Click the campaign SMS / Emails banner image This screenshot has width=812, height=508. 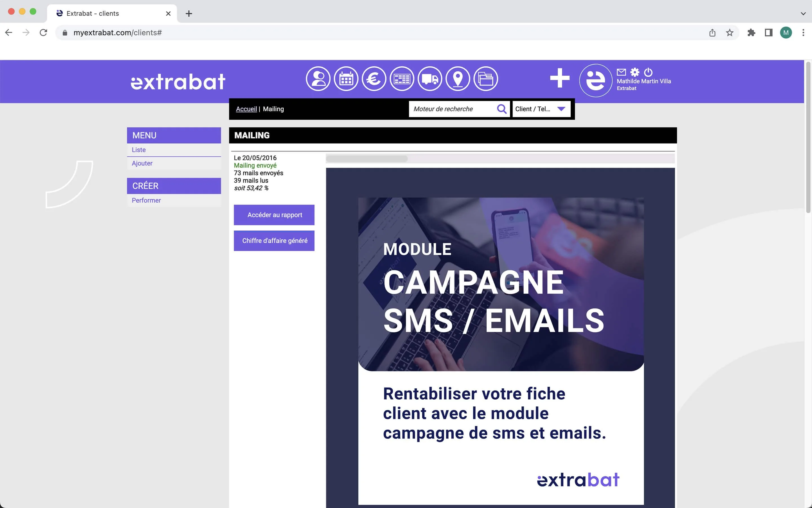(x=501, y=284)
